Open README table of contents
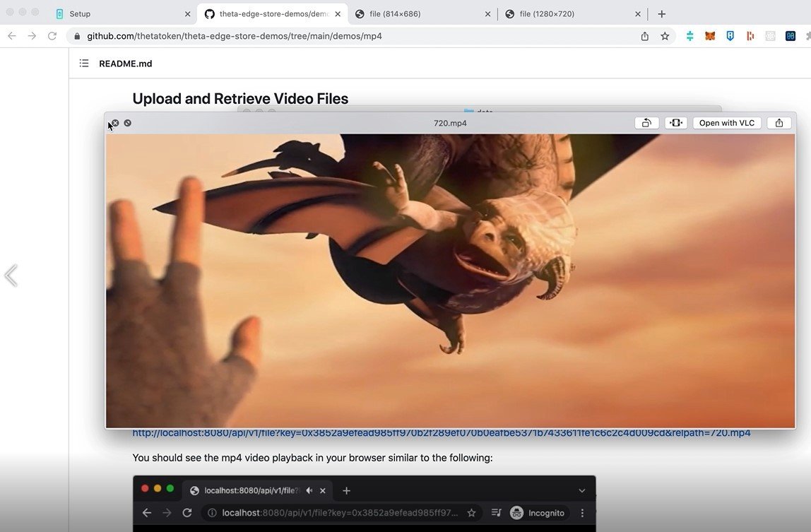811x532 pixels. tap(84, 63)
